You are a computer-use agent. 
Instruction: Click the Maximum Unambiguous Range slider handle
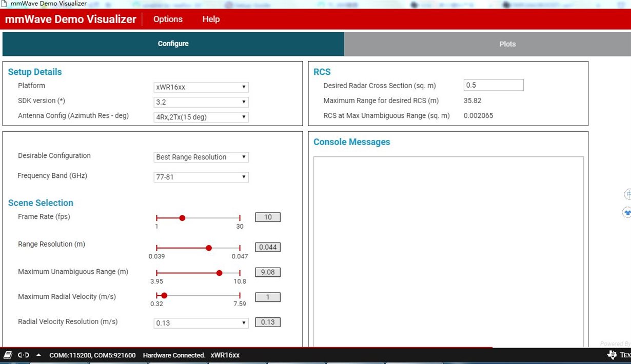click(220, 273)
